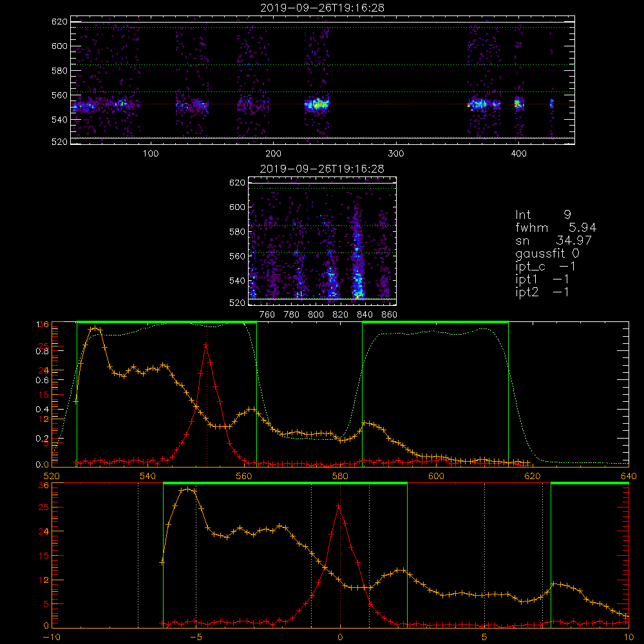This screenshot has width=644, height=644.
Task: Click x-axis label 760 on middle image
Action: (267, 315)
